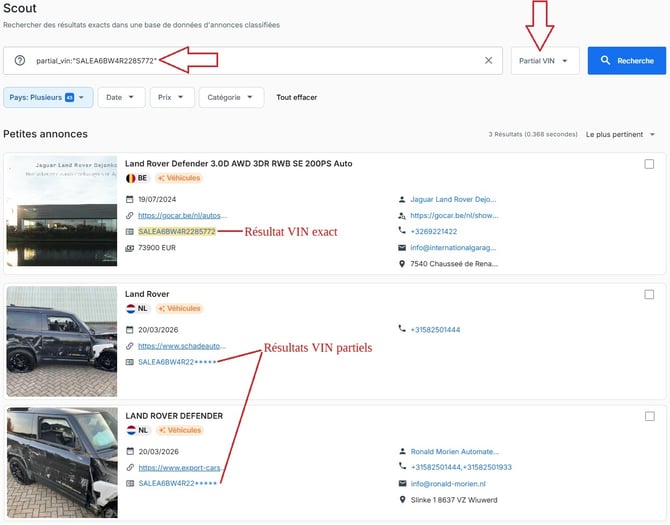Click calendar icon in the Land Rover NL listing
This screenshot has height=525, width=670.
tap(129, 330)
